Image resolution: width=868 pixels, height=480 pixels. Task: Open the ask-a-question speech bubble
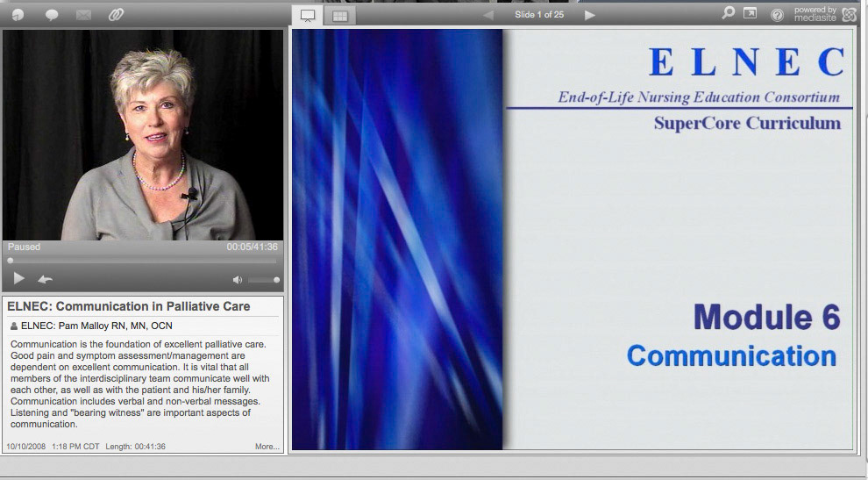click(x=52, y=15)
